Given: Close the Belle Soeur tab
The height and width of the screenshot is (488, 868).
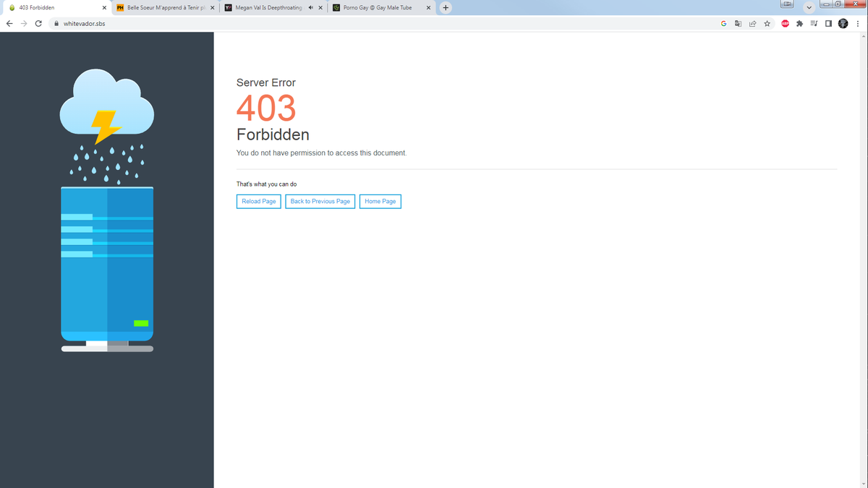Looking at the screenshot, I should (212, 8).
